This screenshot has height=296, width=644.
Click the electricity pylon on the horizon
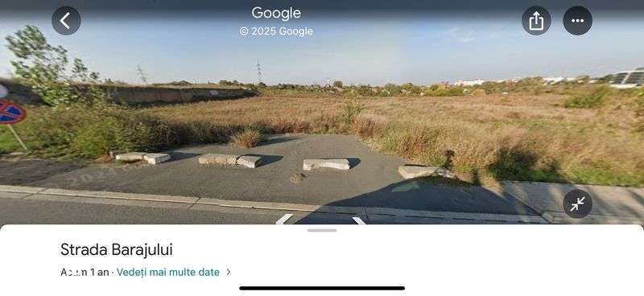point(259,72)
